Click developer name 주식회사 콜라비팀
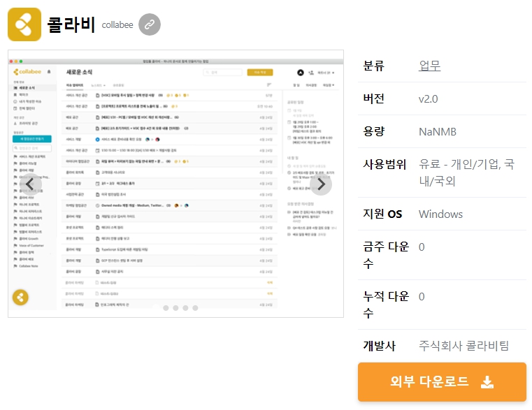This screenshot has height=410, width=532. pos(463,346)
